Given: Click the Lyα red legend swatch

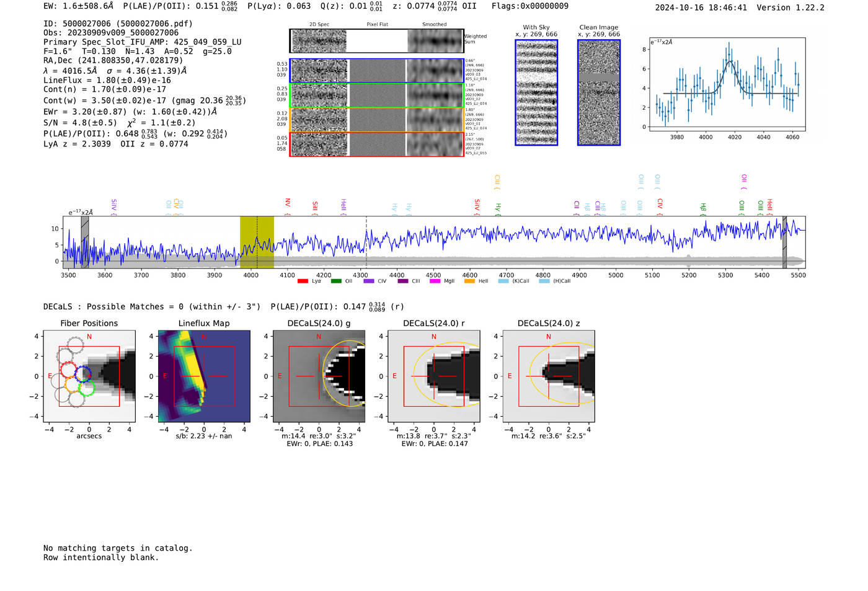Looking at the screenshot, I should (x=303, y=281).
